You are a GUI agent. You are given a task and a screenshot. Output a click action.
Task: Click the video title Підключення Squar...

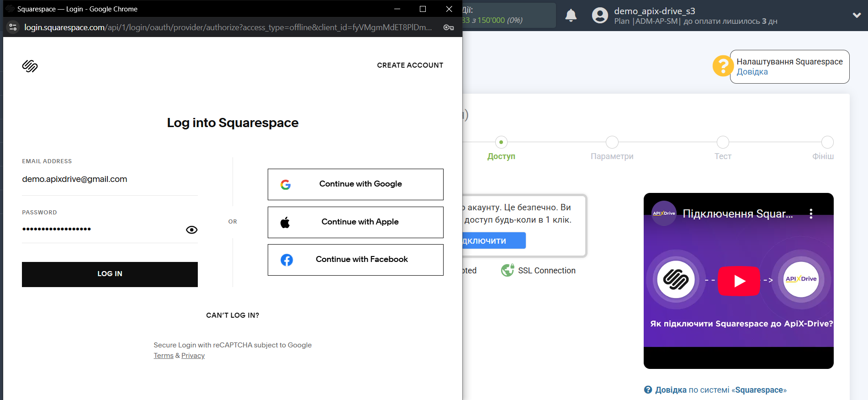[738, 213]
